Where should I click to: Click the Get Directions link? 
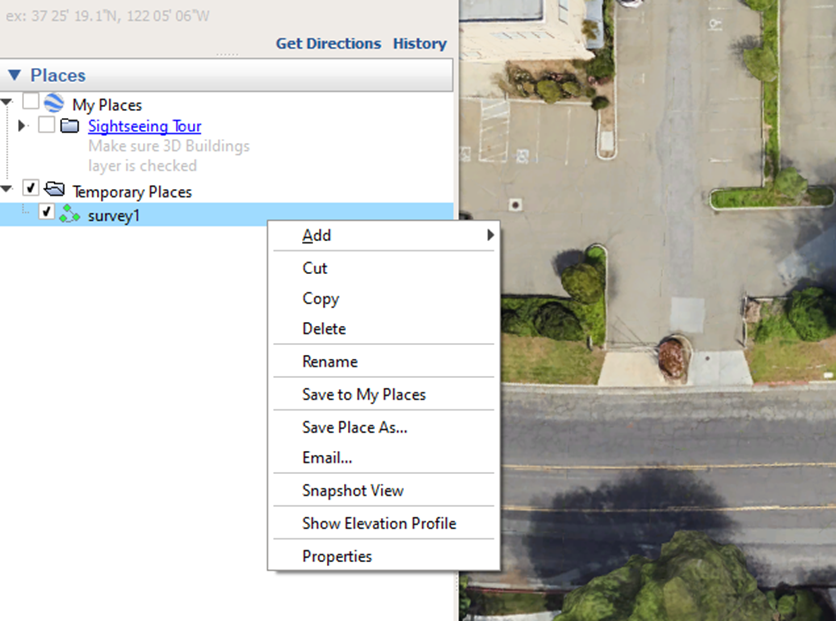[x=328, y=44]
